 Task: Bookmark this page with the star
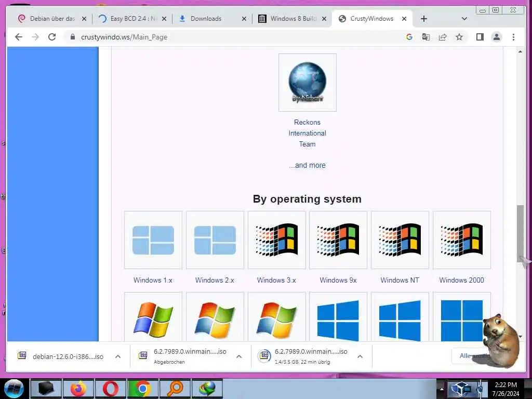click(459, 37)
